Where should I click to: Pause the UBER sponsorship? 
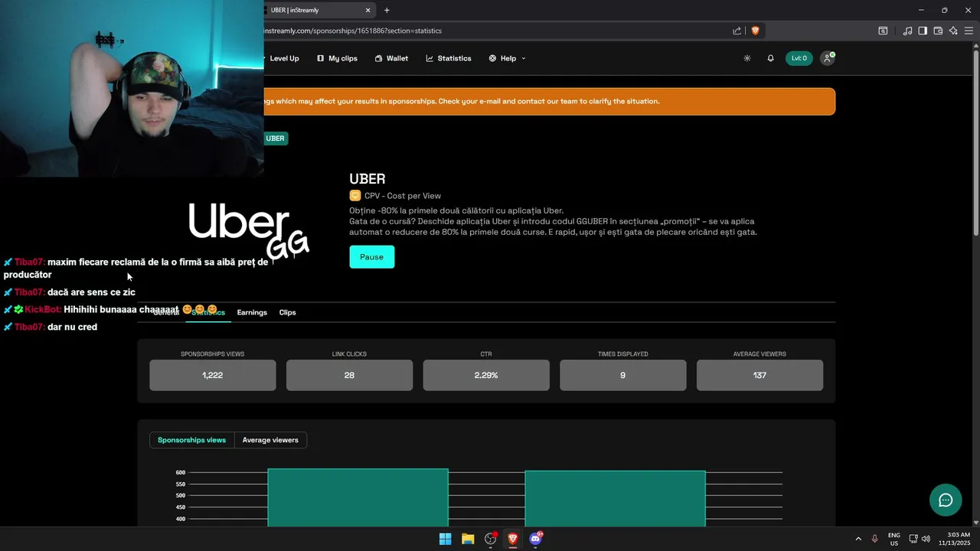click(371, 256)
